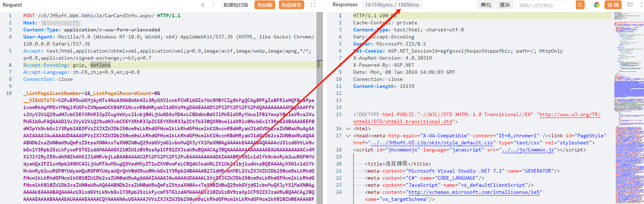Click the Request panel title
644x204 pixels.
(12, 5)
